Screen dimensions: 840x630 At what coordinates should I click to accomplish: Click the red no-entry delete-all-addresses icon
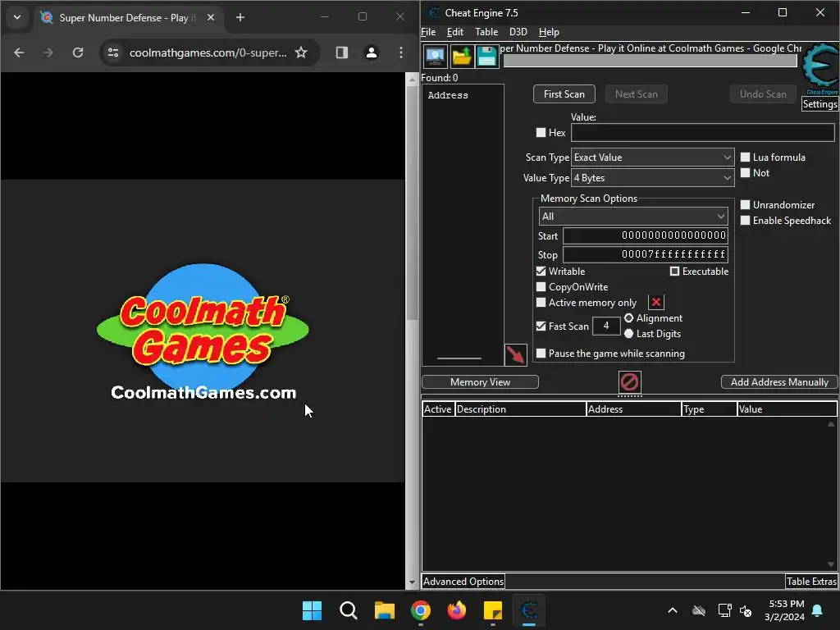(x=629, y=382)
